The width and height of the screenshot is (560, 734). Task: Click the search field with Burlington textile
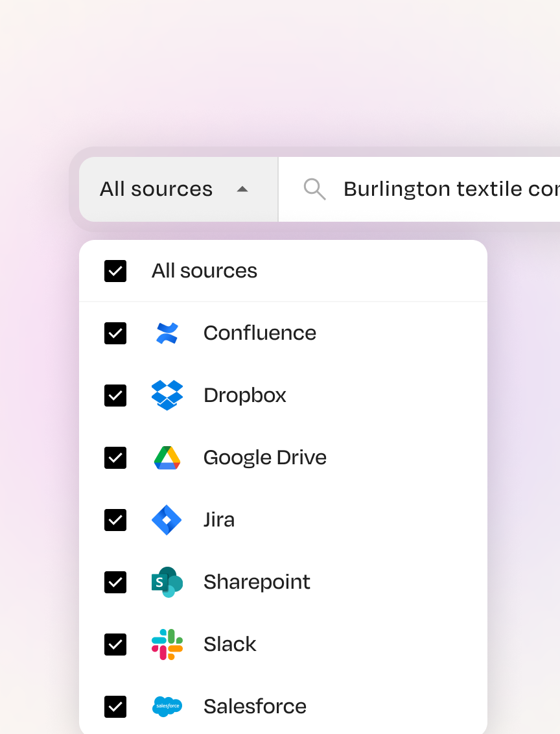point(419,189)
